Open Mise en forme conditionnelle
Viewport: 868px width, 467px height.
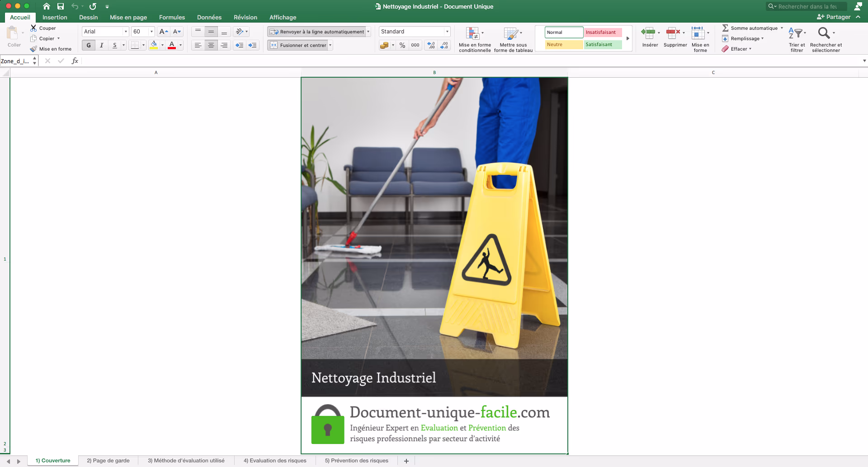pos(475,39)
